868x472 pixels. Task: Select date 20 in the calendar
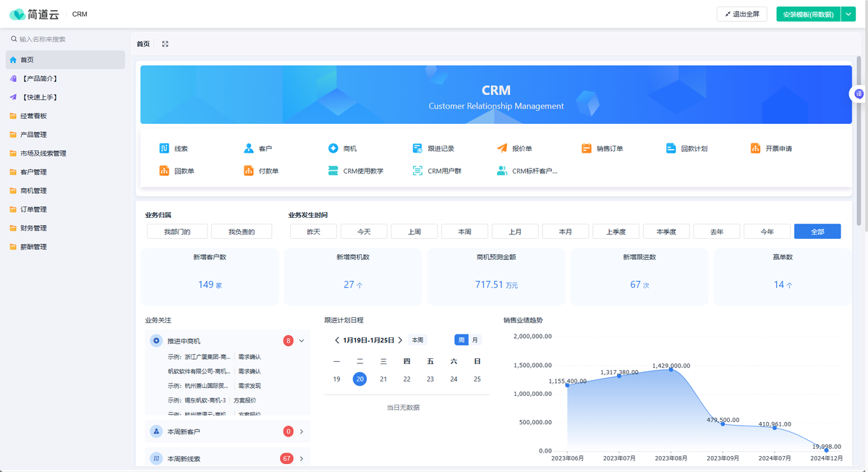click(x=359, y=379)
